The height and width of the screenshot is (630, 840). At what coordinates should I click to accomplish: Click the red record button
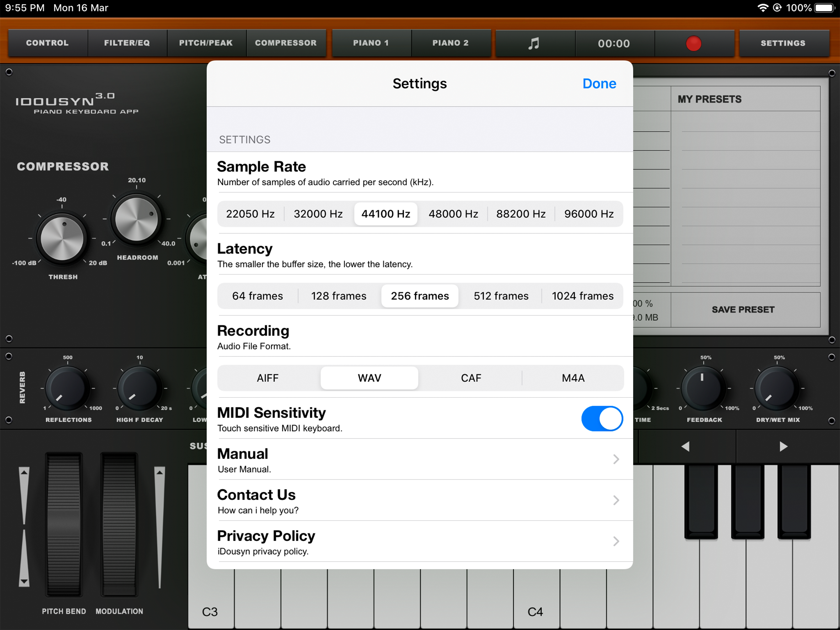click(693, 43)
